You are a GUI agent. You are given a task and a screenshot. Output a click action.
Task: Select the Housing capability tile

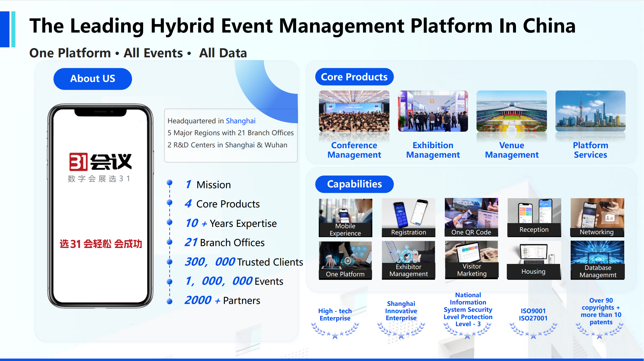[x=534, y=260]
